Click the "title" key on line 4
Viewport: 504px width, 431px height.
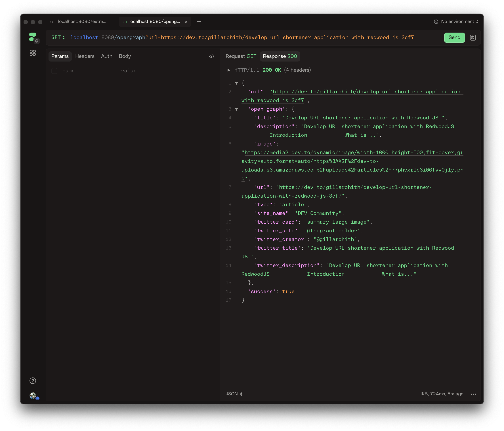(x=265, y=118)
